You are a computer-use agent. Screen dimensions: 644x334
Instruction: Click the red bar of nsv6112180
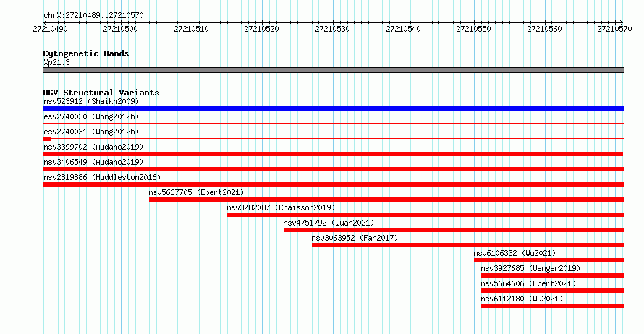(x=552, y=306)
